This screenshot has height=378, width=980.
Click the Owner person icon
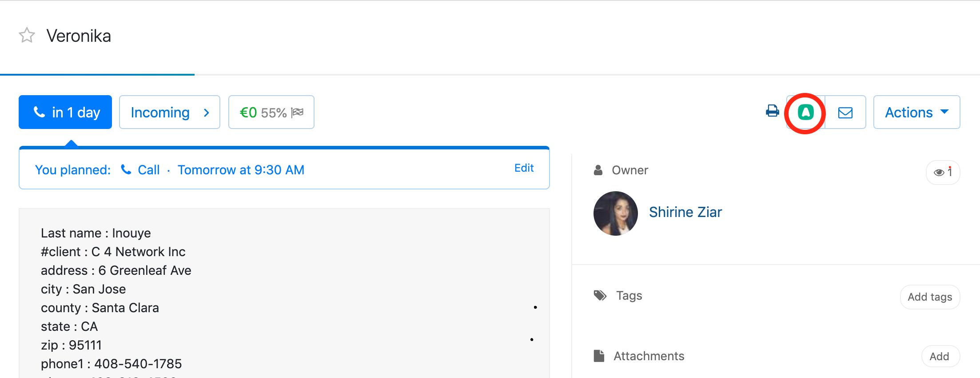[x=598, y=169]
